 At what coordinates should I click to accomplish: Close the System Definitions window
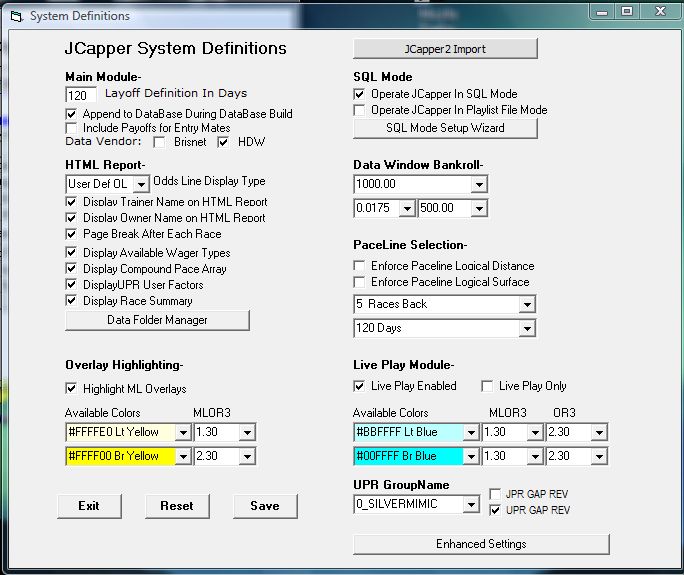tap(661, 12)
